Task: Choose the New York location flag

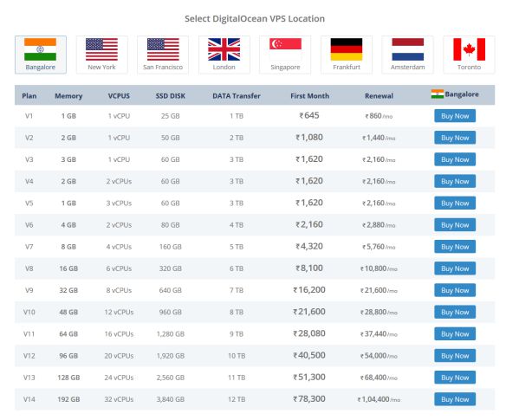Action: click(x=101, y=55)
